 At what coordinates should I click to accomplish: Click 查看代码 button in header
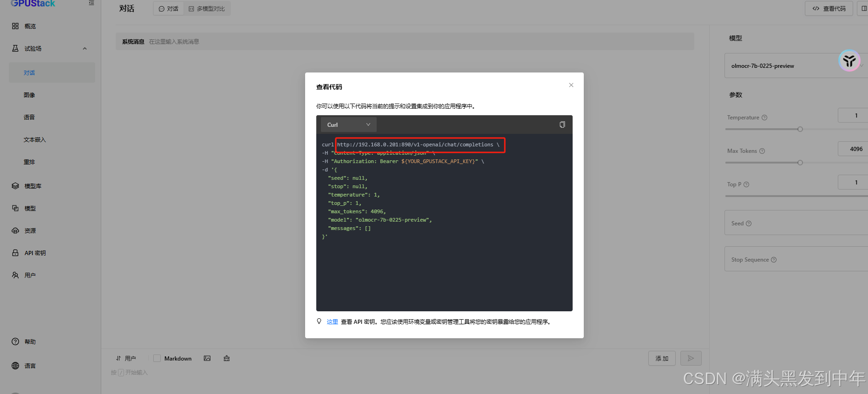829,8
